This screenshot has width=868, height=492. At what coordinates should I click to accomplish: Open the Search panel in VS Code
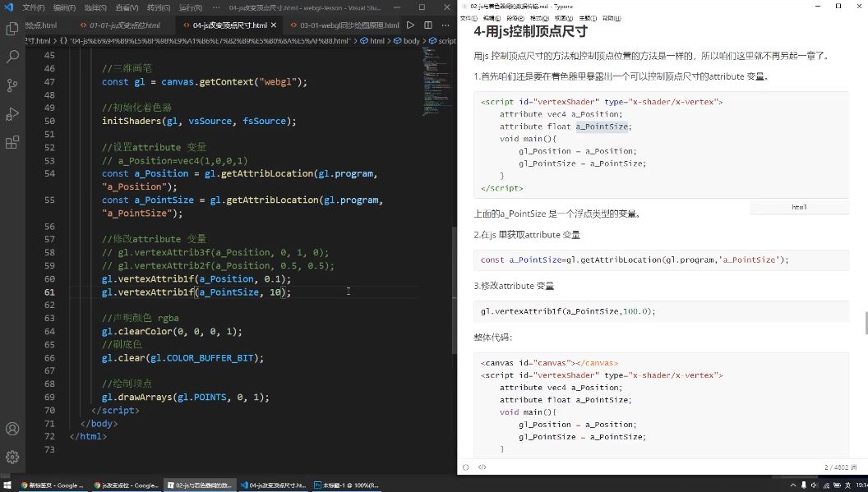12,57
